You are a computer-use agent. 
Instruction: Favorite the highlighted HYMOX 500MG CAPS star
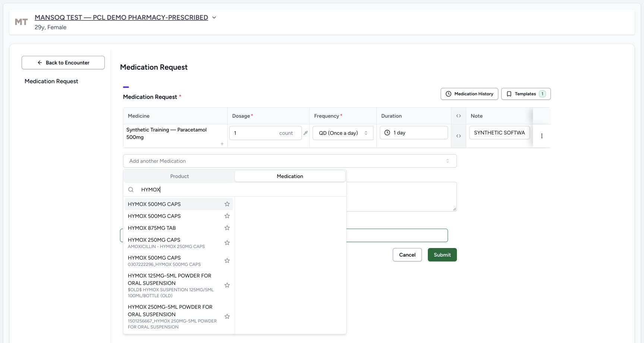click(227, 204)
